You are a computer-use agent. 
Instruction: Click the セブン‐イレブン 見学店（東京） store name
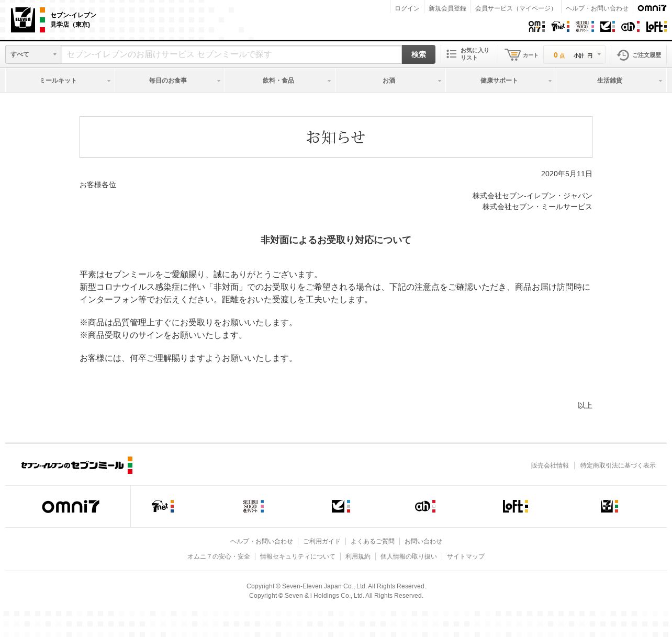pyautogui.click(x=73, y=20)
